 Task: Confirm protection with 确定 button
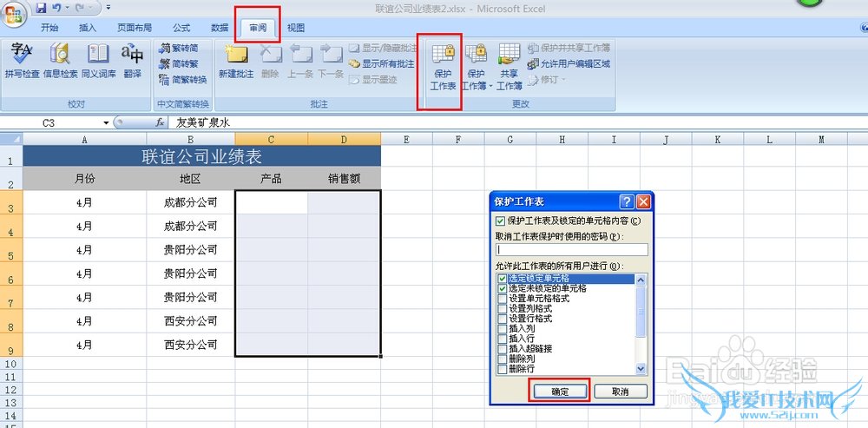560,392
